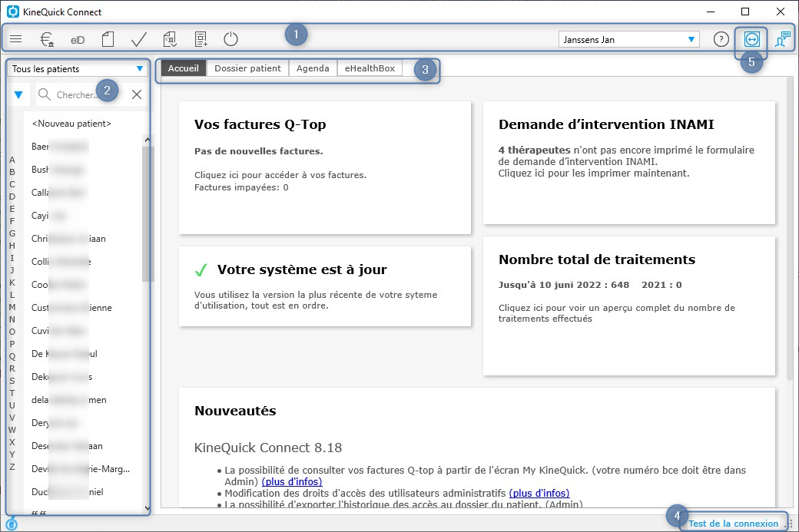Viewport: 799px width, 532px height.
Task: Click the checkmark toolbar icon
Action: 138,39
